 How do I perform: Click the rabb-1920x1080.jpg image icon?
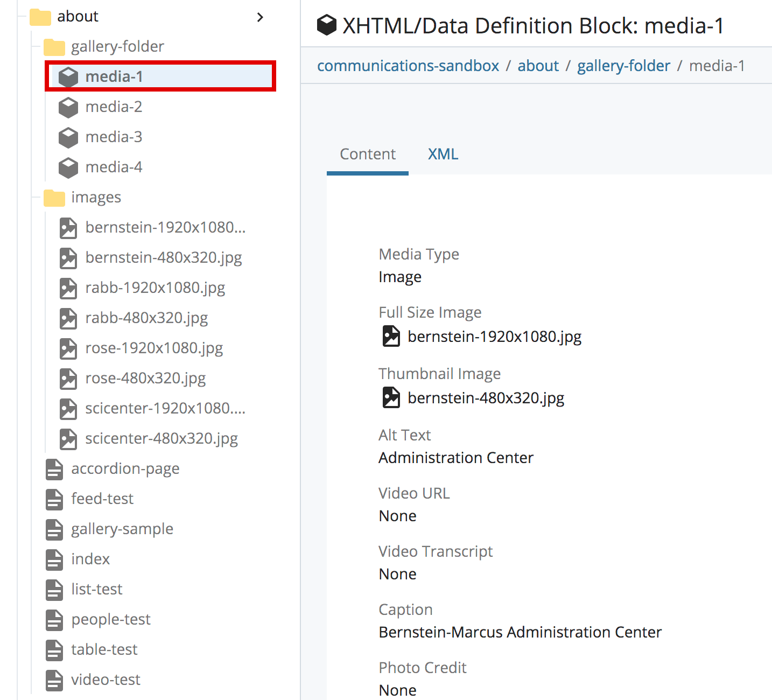point(68,288)
